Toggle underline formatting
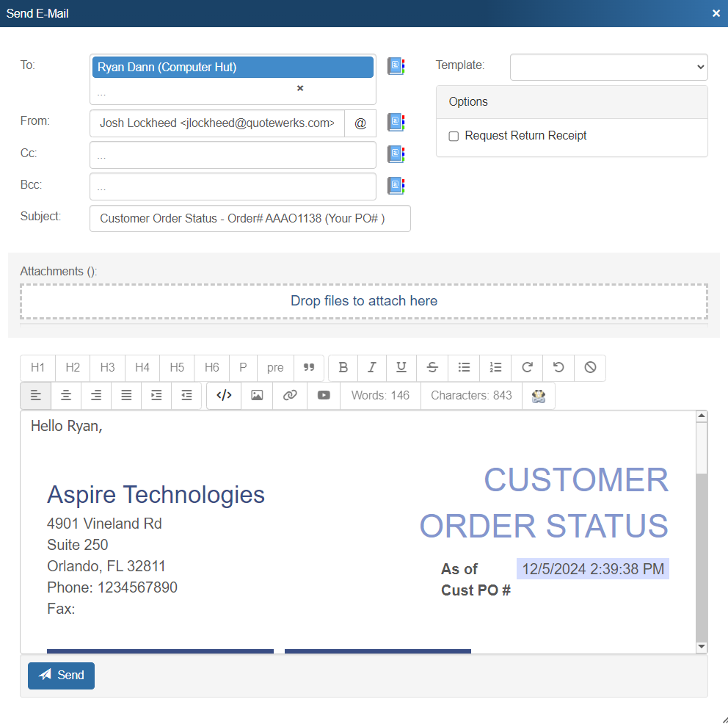Viewport: 728px width, 724px height. coord(401,368)
